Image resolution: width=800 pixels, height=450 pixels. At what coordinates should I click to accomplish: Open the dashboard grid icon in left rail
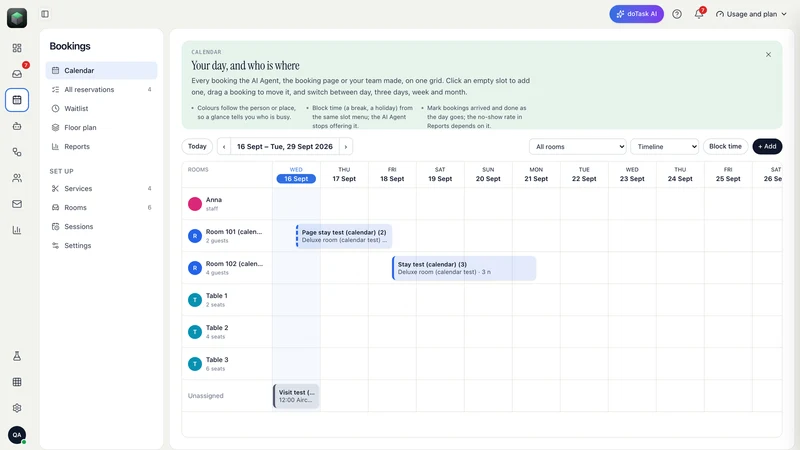point(17,48)
